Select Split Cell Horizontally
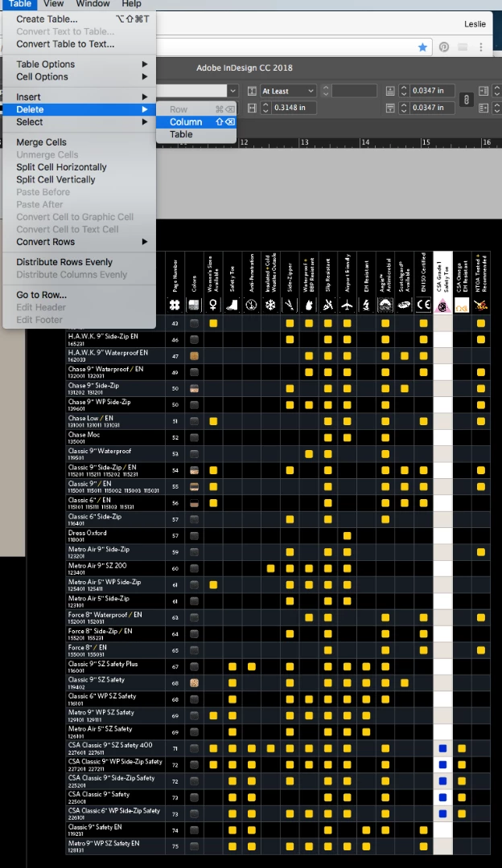The image size is (502, 868). [x=79, y=167]
